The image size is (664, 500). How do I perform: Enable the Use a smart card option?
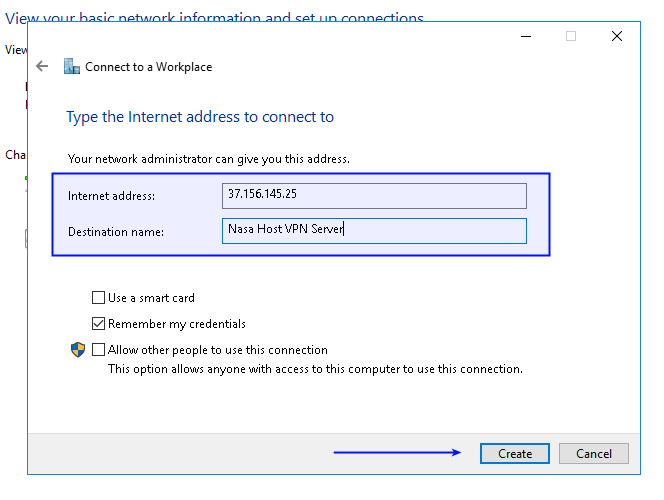[98, 297]
